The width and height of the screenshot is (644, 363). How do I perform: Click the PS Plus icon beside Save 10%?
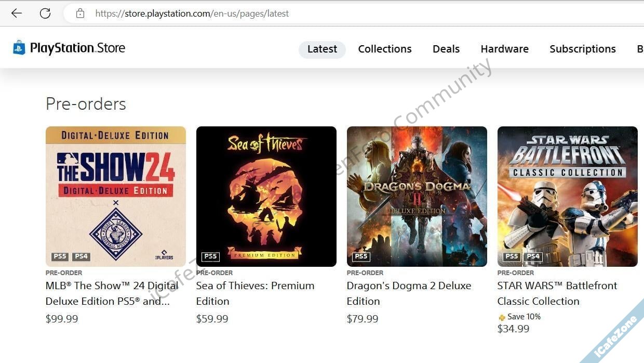click(x=502, y=317)
